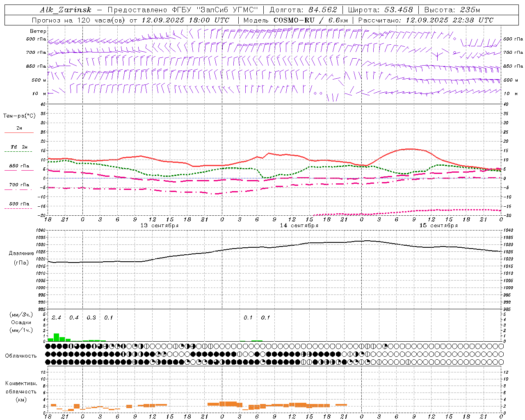The width and height of the screenshot is (525, 420).
Task: Click the 985 value on right pressure axis
Action: click(x=508, y=309)
